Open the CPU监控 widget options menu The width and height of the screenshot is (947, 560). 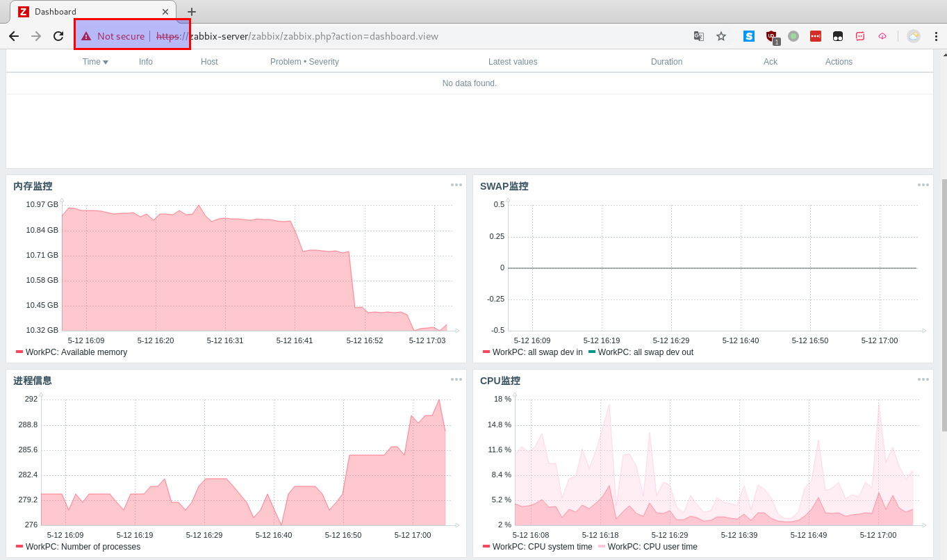point(923,379)
